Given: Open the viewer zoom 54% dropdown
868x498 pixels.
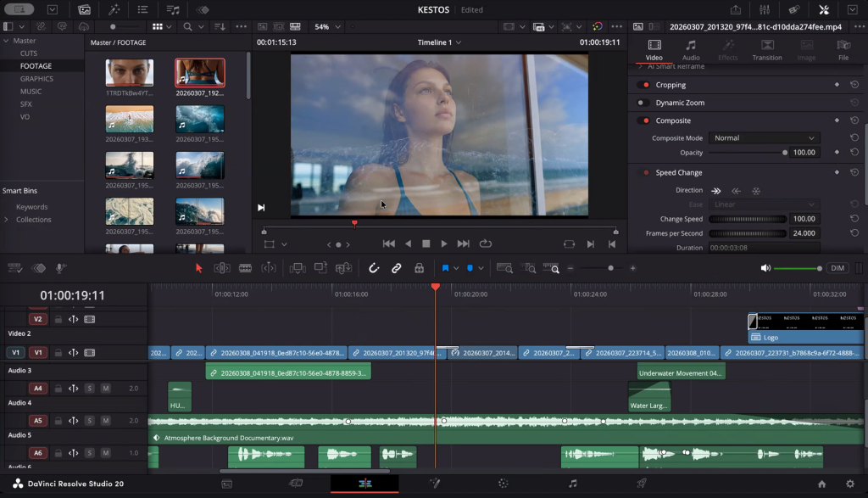Looking at the screenshot, I should pos(328,27).
